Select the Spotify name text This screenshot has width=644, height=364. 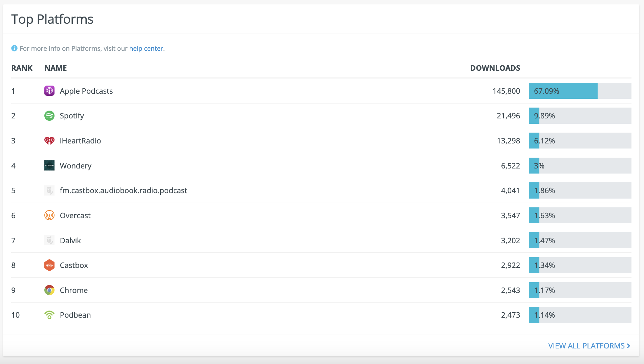tap(72, 116)
